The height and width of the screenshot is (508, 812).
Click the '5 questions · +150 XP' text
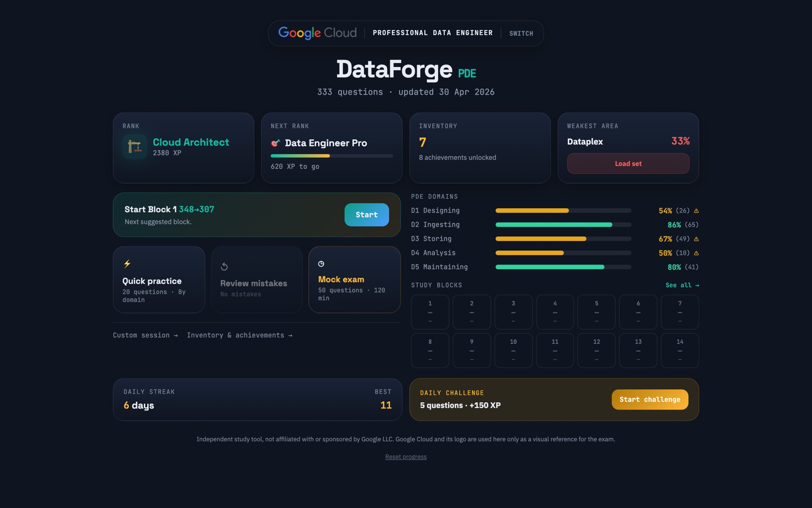tap(460, 405)
